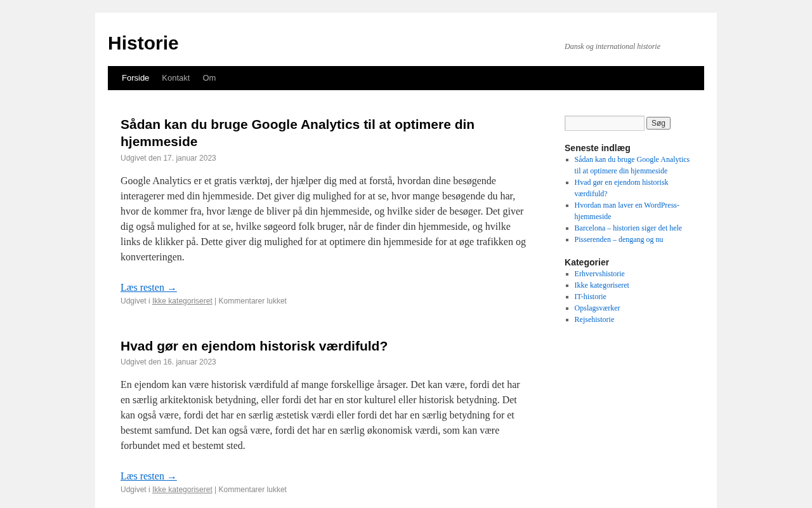Go to the Om page
The image size is (812, 508).
pos(209,78)
